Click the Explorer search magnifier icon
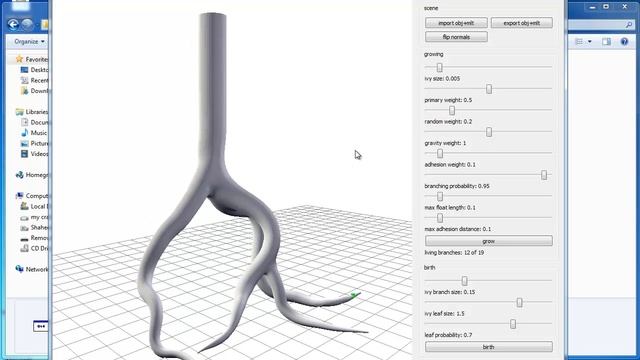Image resolution: width=640 pixels, height=360 pixels. coord(629,25)
